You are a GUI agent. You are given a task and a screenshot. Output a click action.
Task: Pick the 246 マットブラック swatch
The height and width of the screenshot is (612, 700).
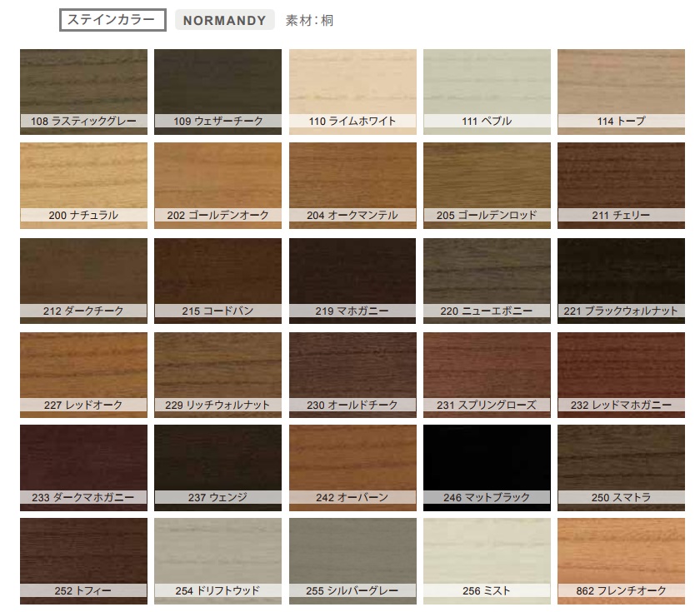[487, 468]
